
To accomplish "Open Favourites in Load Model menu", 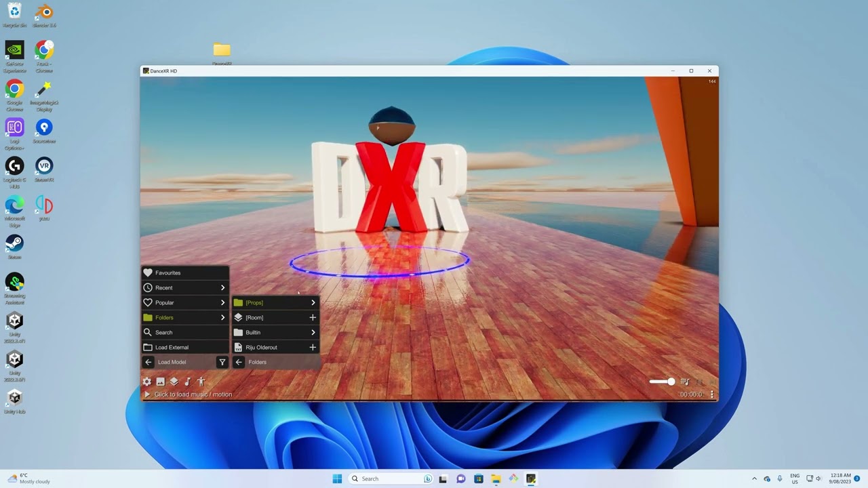I will coord(185,272).
